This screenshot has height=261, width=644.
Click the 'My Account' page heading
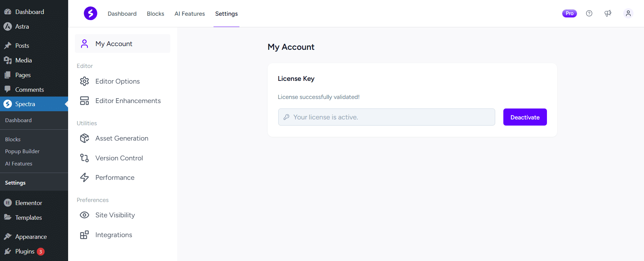pos(291,47)
